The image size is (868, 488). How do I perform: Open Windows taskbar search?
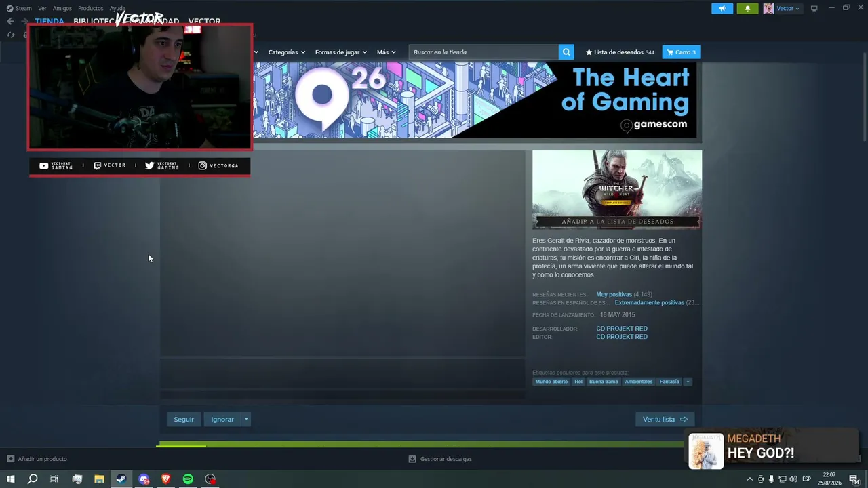pos(33,479)
